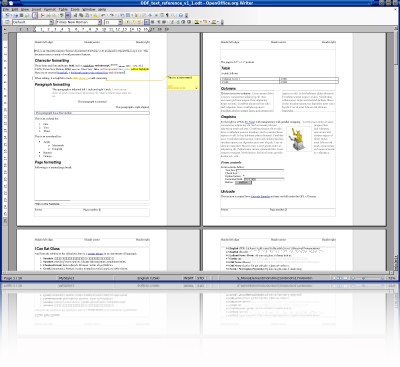This screenshot has height=367, width=400.
Task: Apply the yellow Highlighting tool
Action: pos(205,22)
